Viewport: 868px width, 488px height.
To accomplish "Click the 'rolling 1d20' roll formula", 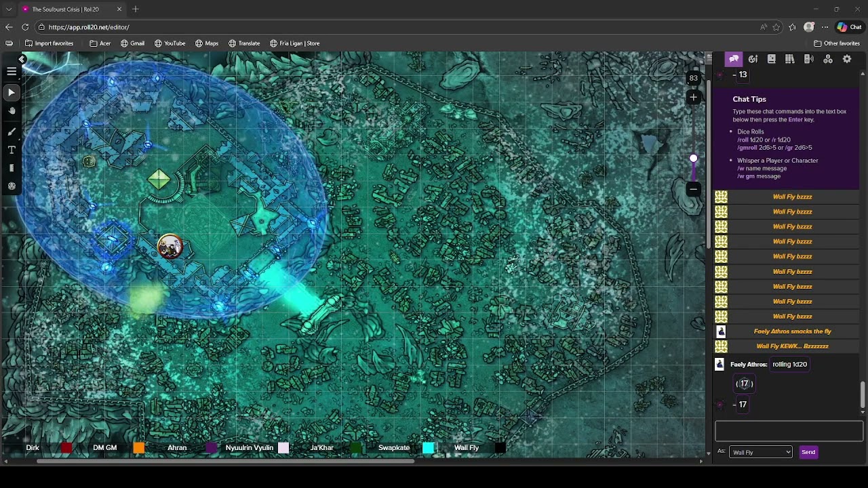I will tap(789, 364).
